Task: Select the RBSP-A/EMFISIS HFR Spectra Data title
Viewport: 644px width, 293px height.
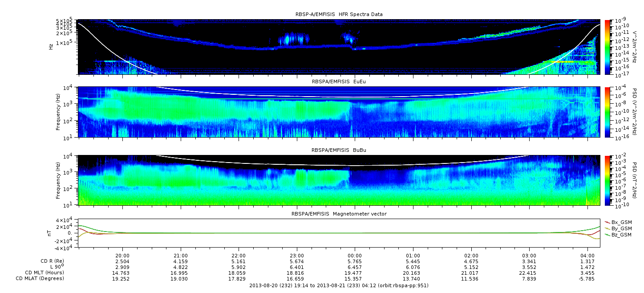Action: pos(339,14)
